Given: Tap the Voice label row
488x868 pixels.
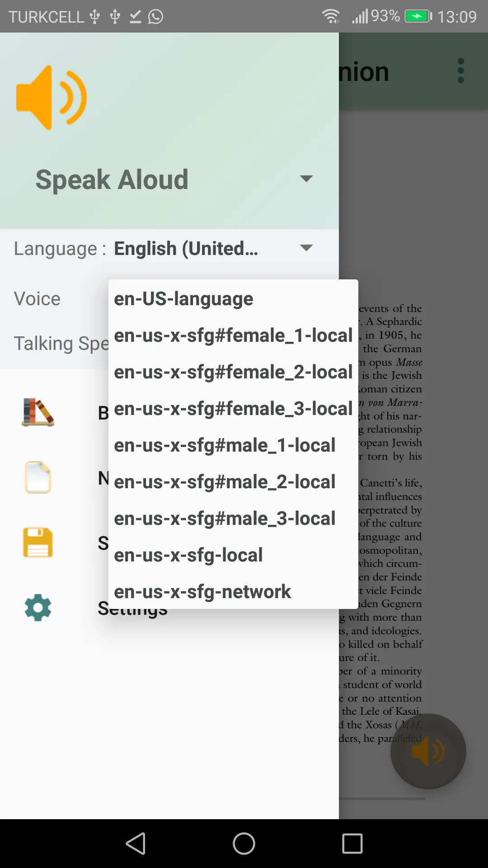Looking at the screenshot, I should [37, 299].
